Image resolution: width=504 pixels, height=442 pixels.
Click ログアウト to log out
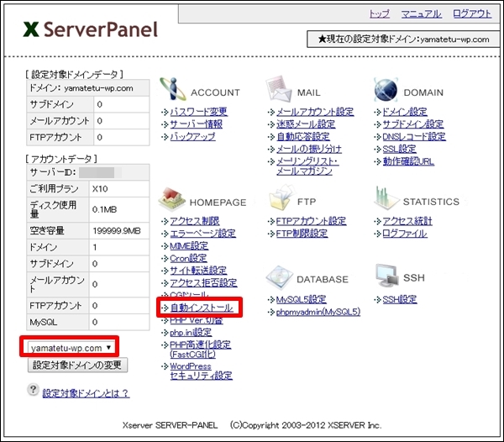coord(472,14)
